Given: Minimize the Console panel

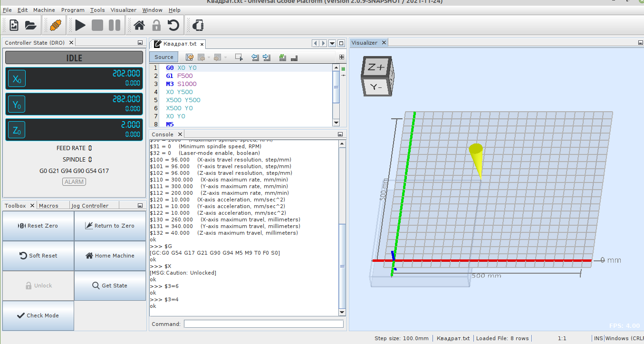Looking at the screenshot, I should pyautogui.click(x=340, y=134).
